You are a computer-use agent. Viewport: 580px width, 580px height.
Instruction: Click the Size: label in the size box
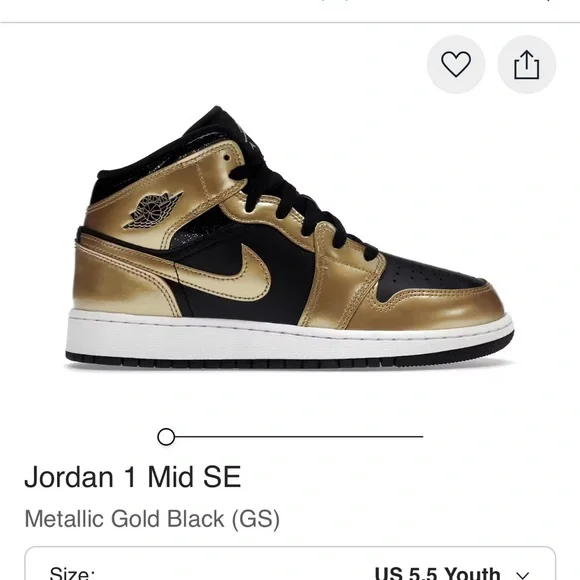pos(72,573)
